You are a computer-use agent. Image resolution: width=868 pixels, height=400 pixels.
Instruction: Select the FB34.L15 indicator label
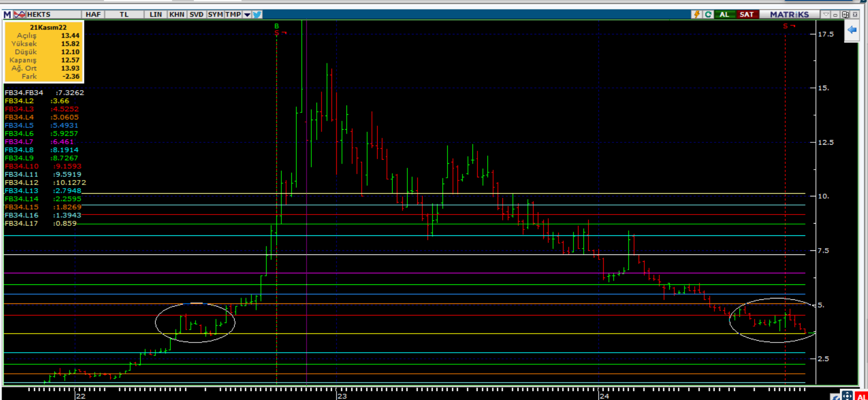pyautogui.click(x=22, y=207)
